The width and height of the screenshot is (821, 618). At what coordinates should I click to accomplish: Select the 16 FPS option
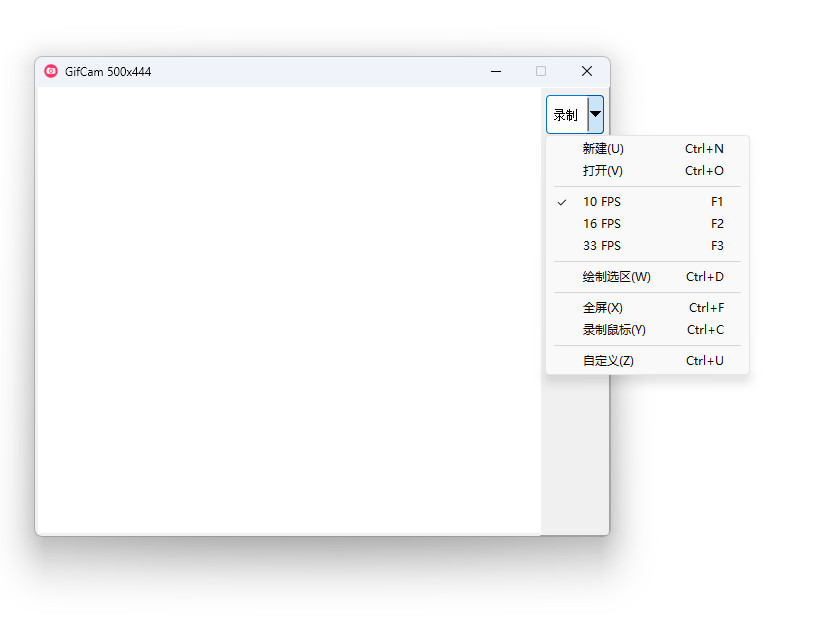(x=648, y=224)
